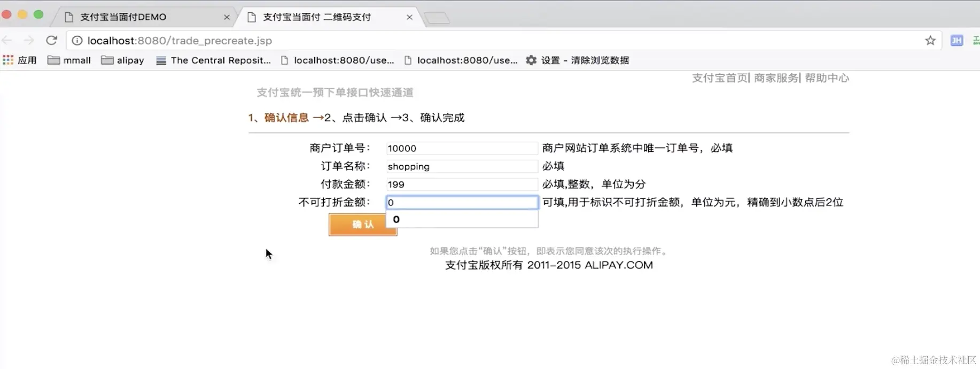Click the macOS yellow minimize window button

(x=22, y=14)
